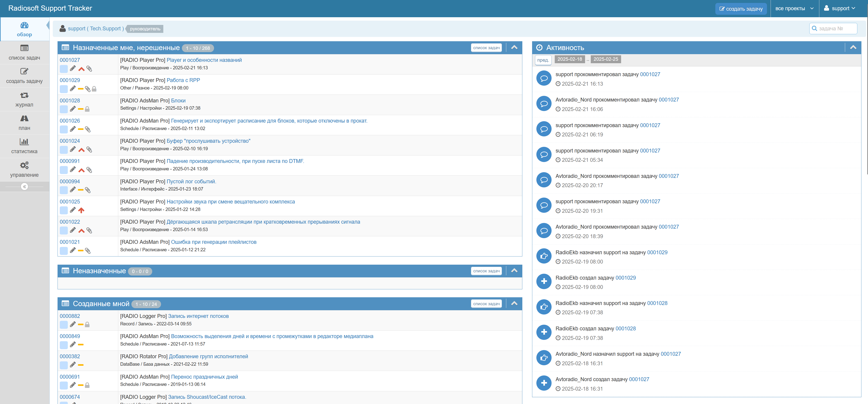Click the support ( Tech.Support ) user link
Viewport: 868px width, 404px height.
[96, 29]
